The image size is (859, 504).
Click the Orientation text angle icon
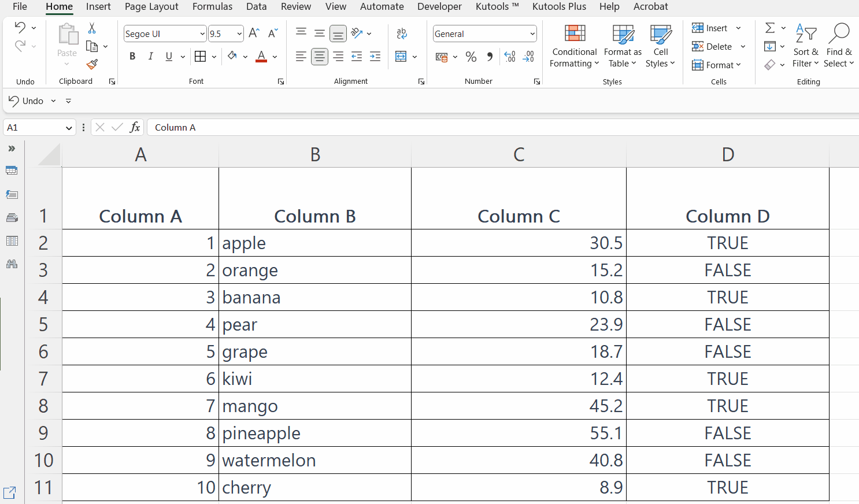point(357,34)
